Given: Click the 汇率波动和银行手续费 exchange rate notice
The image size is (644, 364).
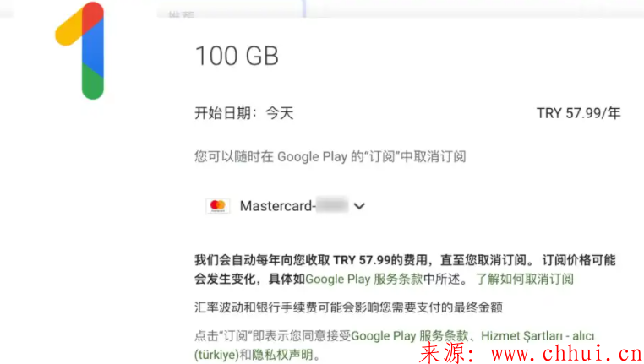Looking at the screenshot, I should (x=348, y=307).
